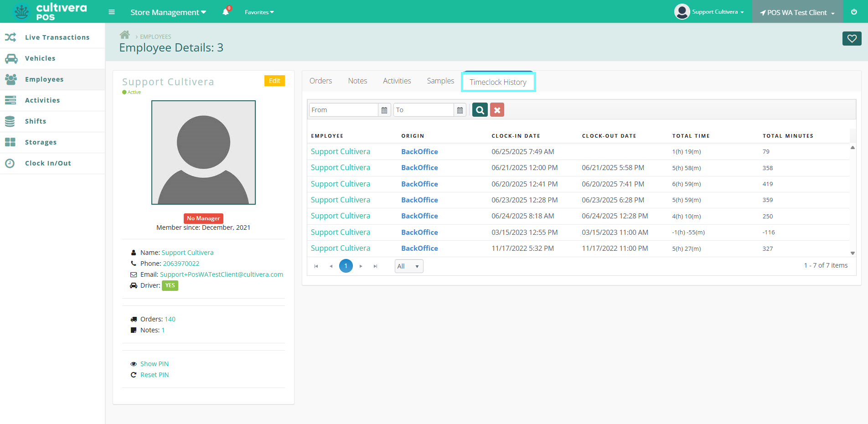
Task: Click the Cultivera POS logo
Action: click(x=50, y=11)
